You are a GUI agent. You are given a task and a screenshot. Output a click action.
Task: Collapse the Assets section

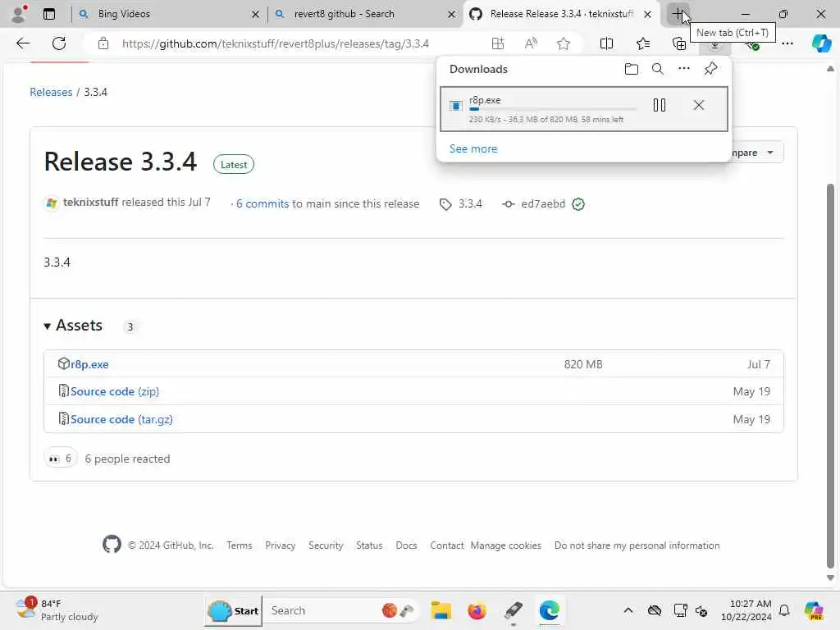73,326
